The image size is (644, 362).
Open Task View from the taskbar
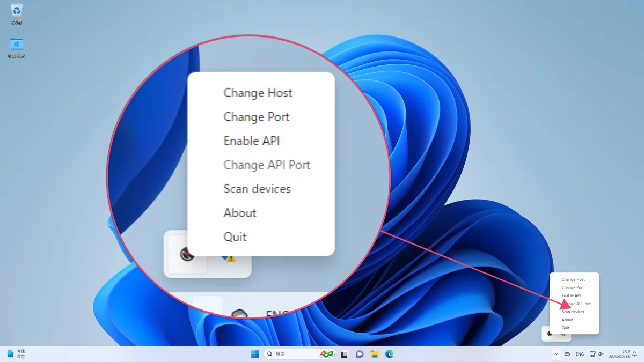point(345,354)
